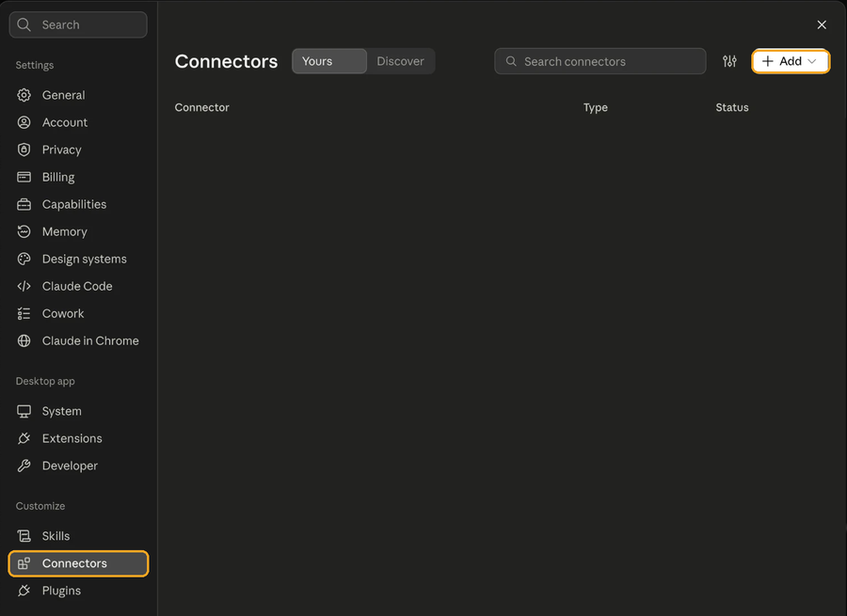Click the Connectors blocks icon
847x616 pixels.
pyautogui.click(x=24, y=563)
